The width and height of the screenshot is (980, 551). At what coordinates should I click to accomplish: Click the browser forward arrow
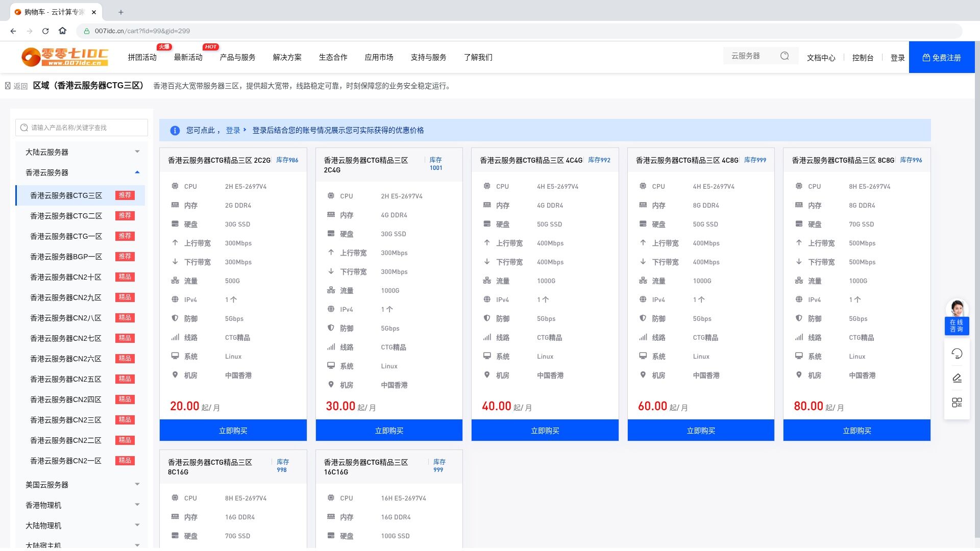(x=30, y=31)
